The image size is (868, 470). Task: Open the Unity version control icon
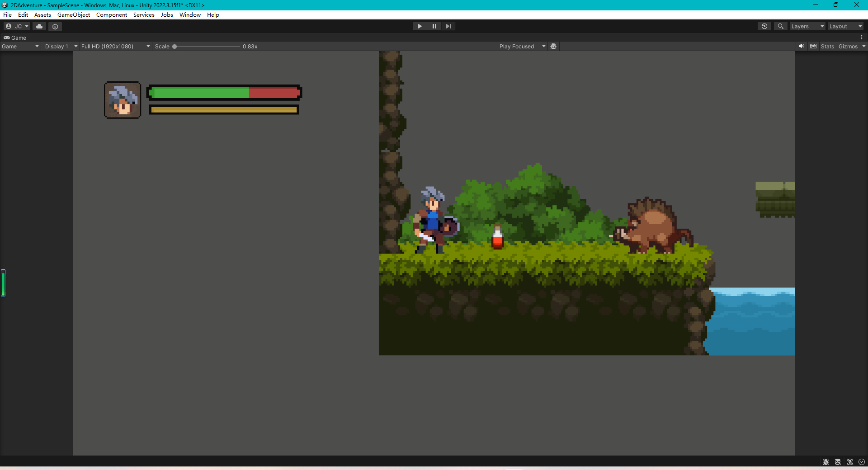click(55, 26)
